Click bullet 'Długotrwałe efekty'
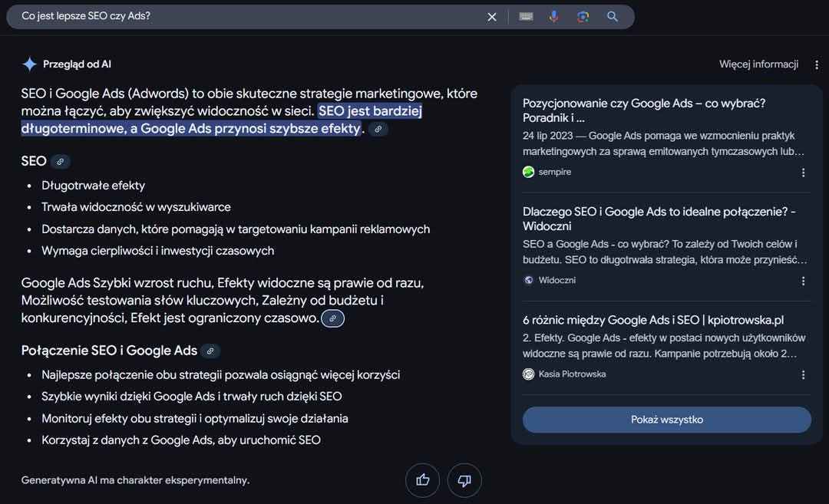The image size is (829, 504). click(x=93, y=186)
